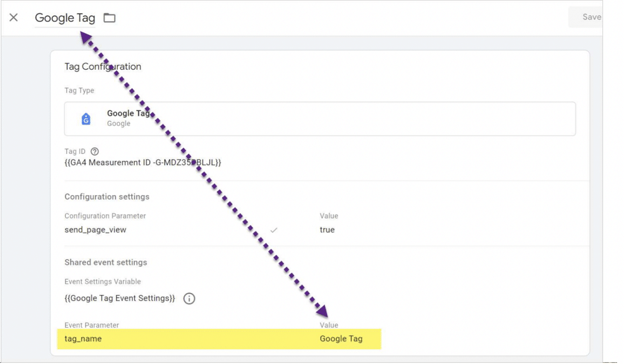
Task: Rename the tag via the top title field
Action: [65, 18]
